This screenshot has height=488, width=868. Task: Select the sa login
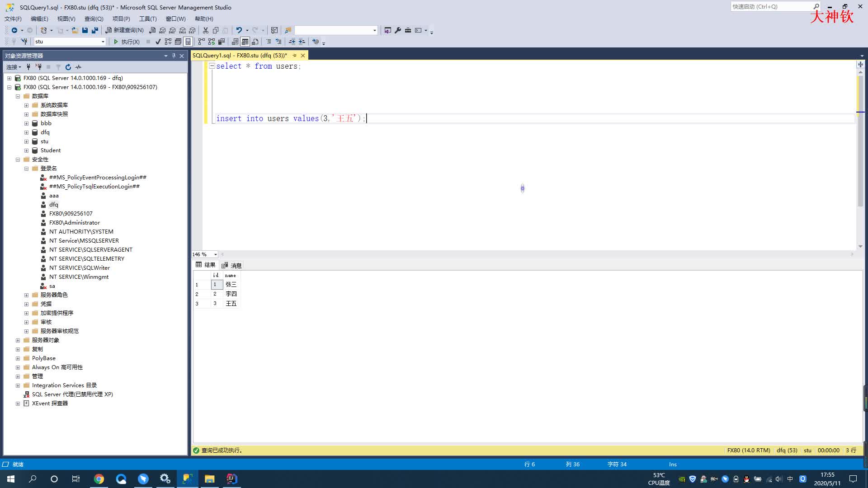tap(52, 286)
